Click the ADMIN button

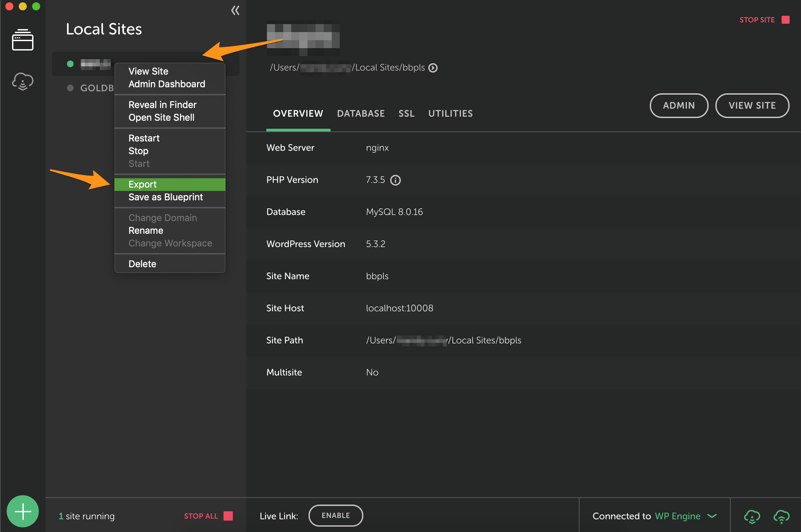[x=679, y=106]
